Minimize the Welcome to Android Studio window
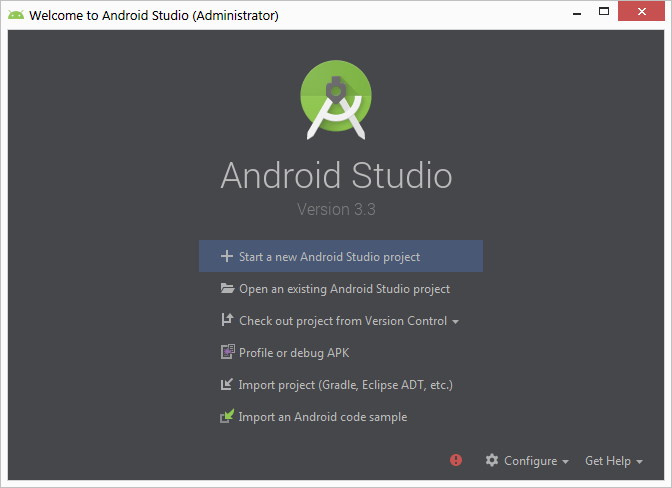Screen dimensions: 672x488 (x=578, y=14)
